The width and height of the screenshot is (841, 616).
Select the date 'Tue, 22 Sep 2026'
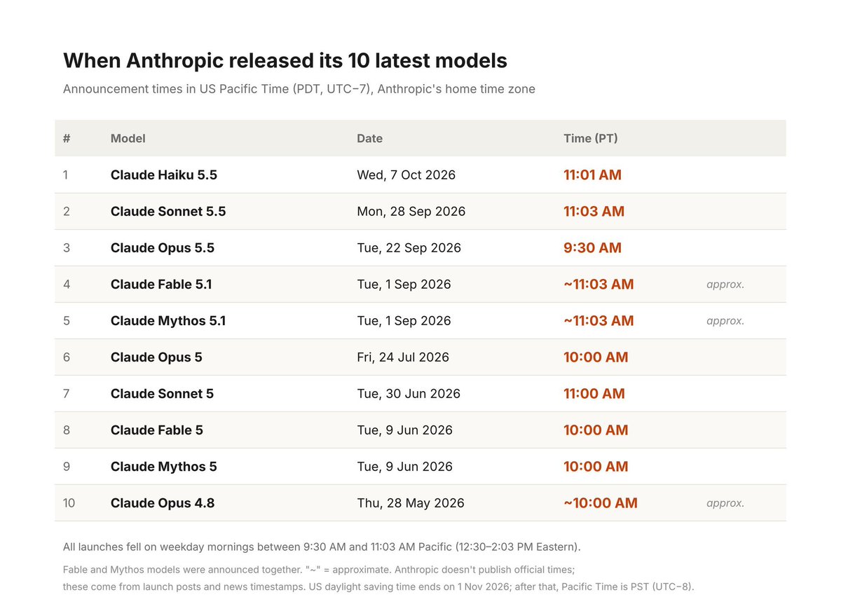409,247
